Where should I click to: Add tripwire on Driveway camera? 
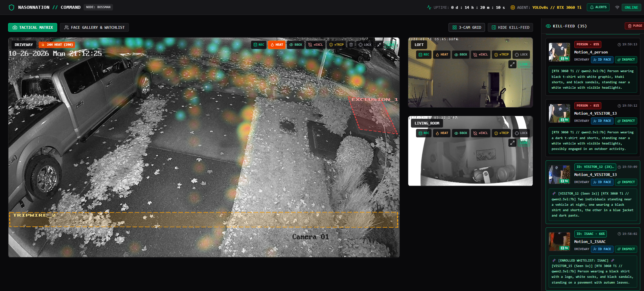tap(336, 45)
